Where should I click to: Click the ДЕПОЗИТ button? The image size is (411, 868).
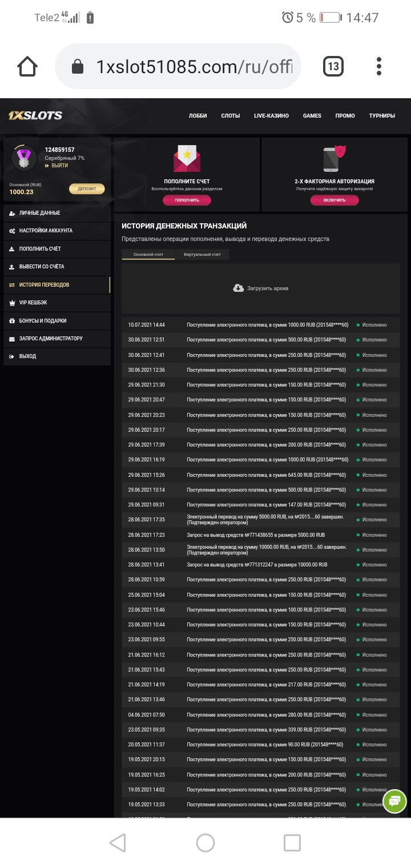[x=87, y=188]
